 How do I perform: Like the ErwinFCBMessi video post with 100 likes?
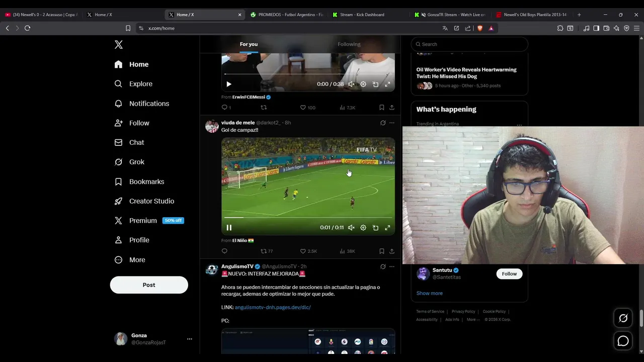pyautogui.click(x=307, y=108)
